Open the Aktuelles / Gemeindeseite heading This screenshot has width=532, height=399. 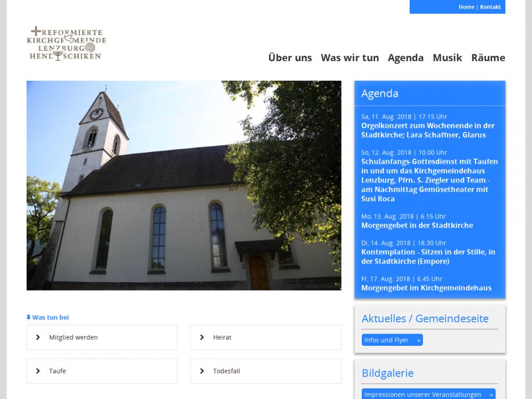425,319
